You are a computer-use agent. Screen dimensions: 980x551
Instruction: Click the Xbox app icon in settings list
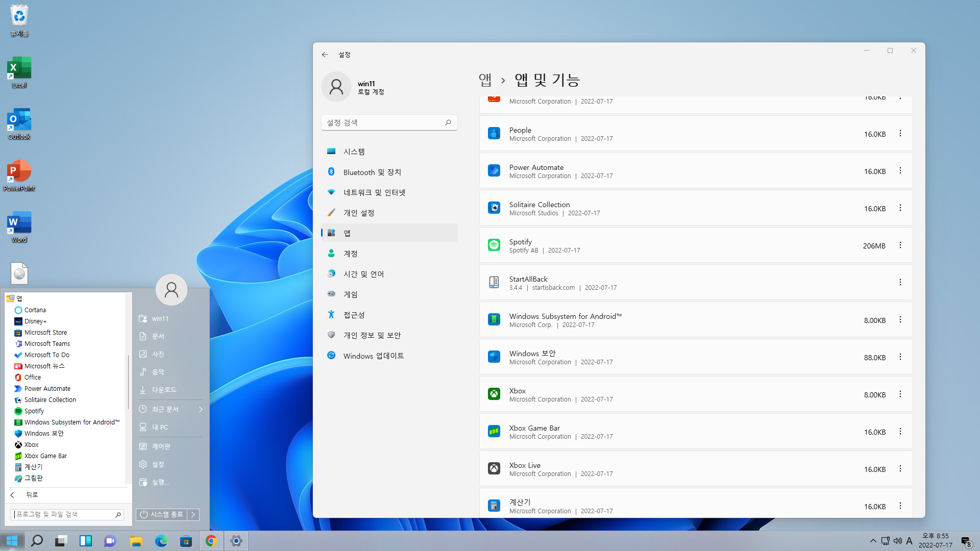pos(494,394)
